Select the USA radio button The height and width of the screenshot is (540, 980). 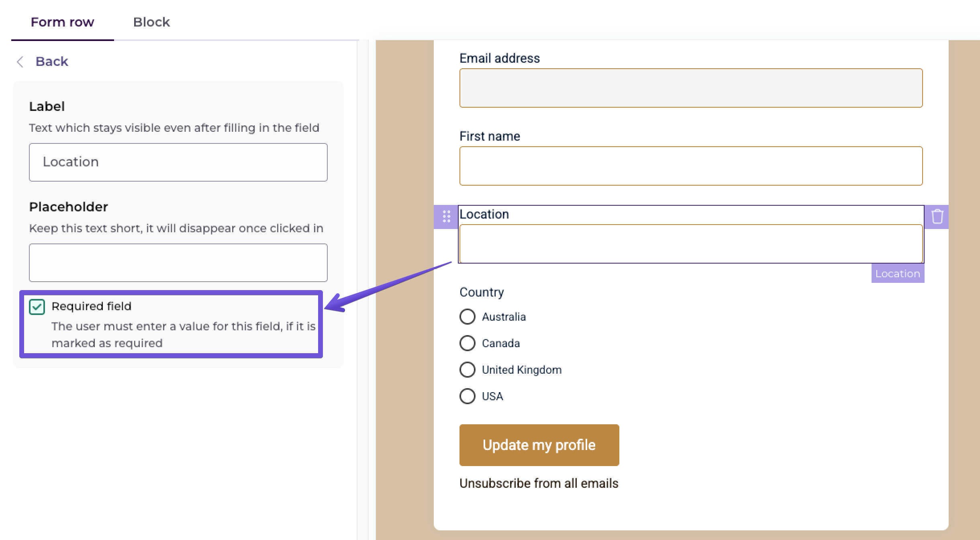point(467,396)
